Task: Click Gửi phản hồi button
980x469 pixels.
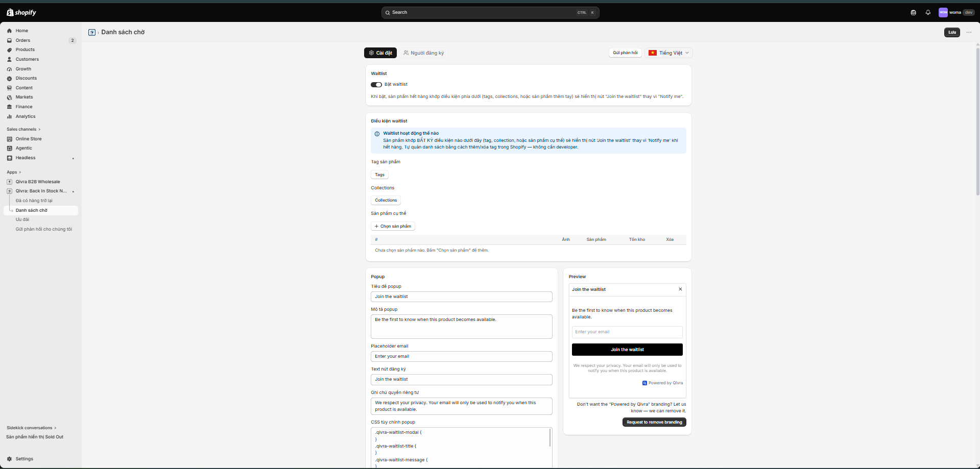Action: click(625, 53)
